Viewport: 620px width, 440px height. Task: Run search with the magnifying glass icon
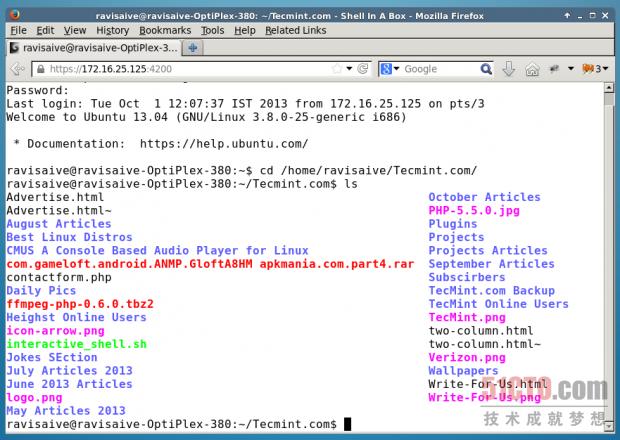[486, 69]
